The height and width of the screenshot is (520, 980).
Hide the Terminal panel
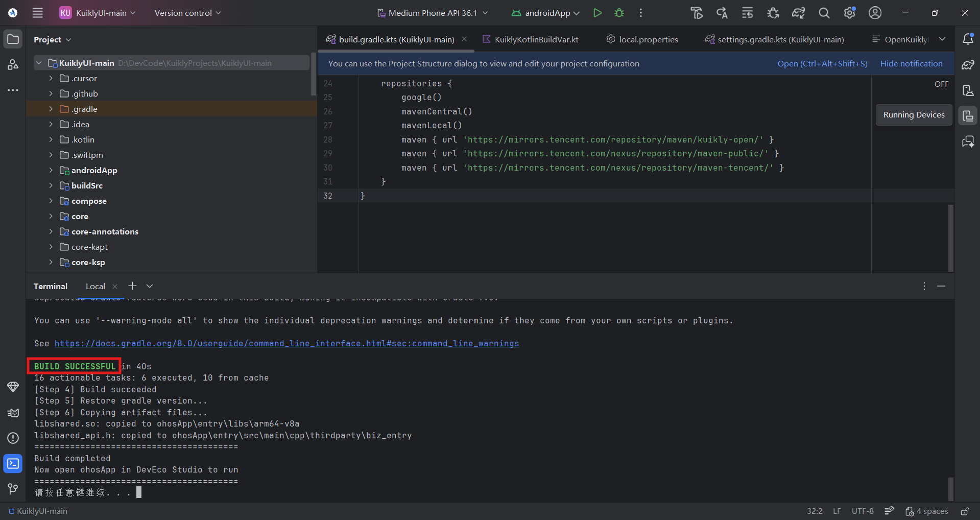coord(941,286)
